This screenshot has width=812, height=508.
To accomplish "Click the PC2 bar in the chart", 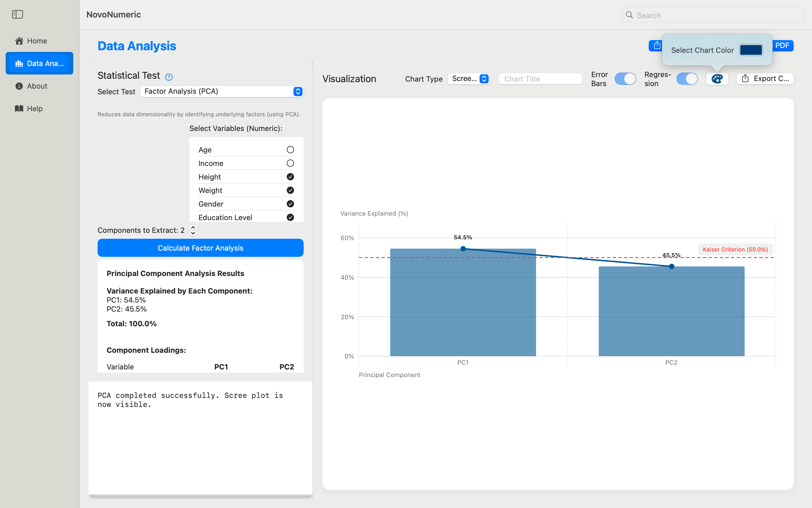I will (671, 311).
